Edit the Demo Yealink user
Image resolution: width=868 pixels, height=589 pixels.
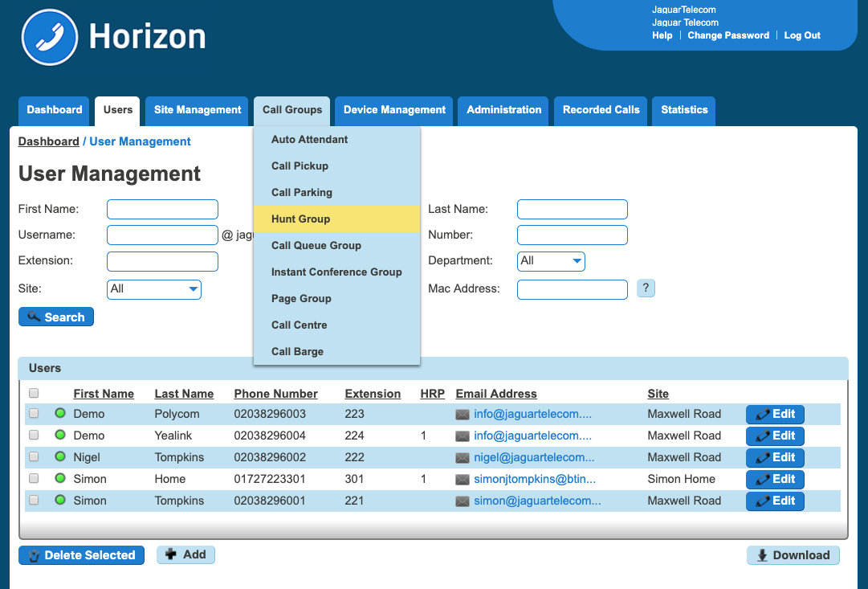[775, 436]
